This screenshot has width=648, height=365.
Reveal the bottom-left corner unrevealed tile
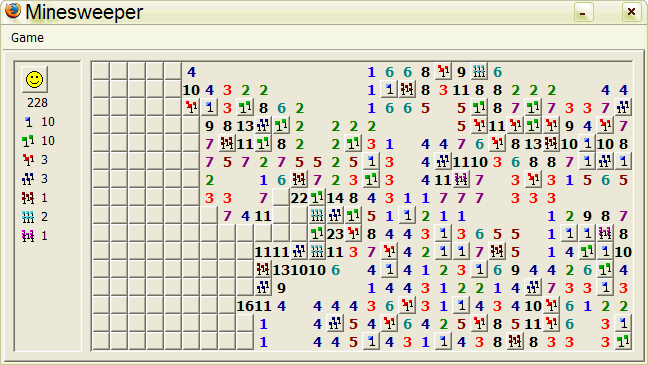tap(101, 341)
